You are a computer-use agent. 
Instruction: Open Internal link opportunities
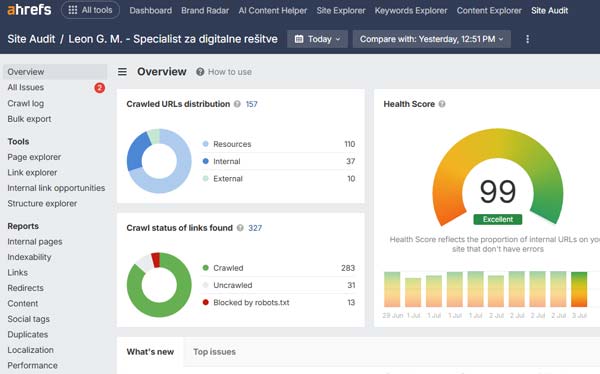pyautogui.click(x=56, y=188)
